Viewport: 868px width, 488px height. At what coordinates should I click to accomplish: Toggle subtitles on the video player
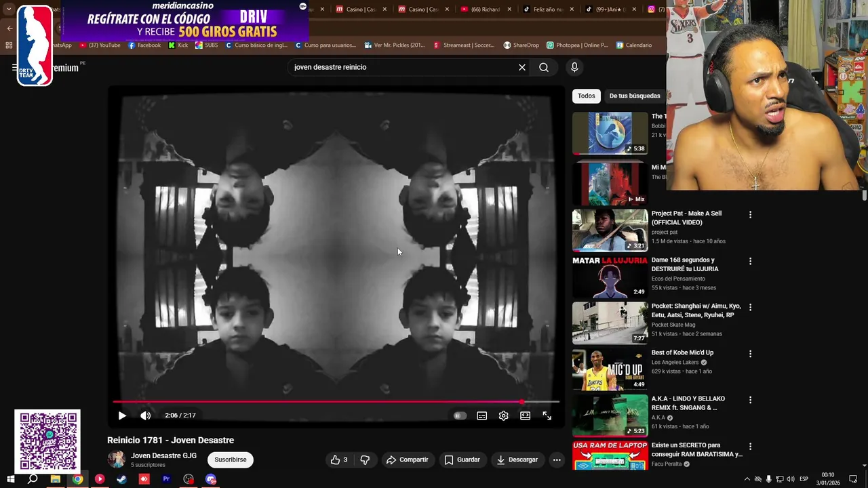481,415
